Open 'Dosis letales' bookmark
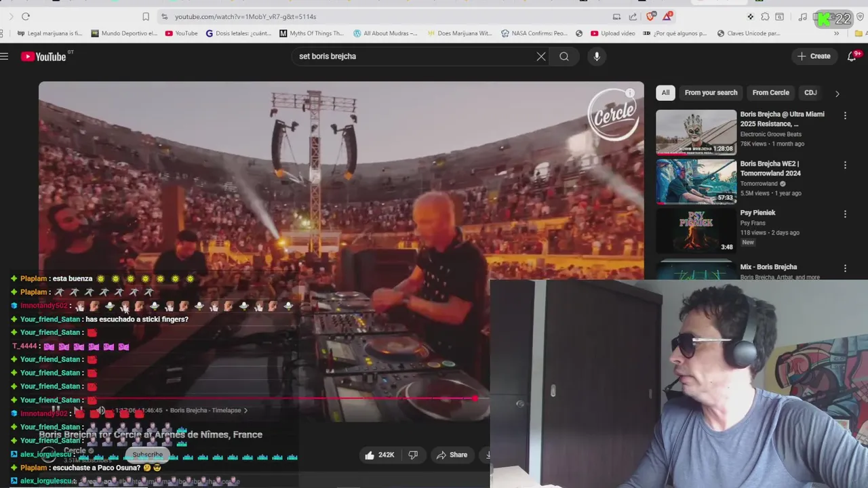Image resolution: width=868 pixels, height=488 pixels. (x=238, y=33)
